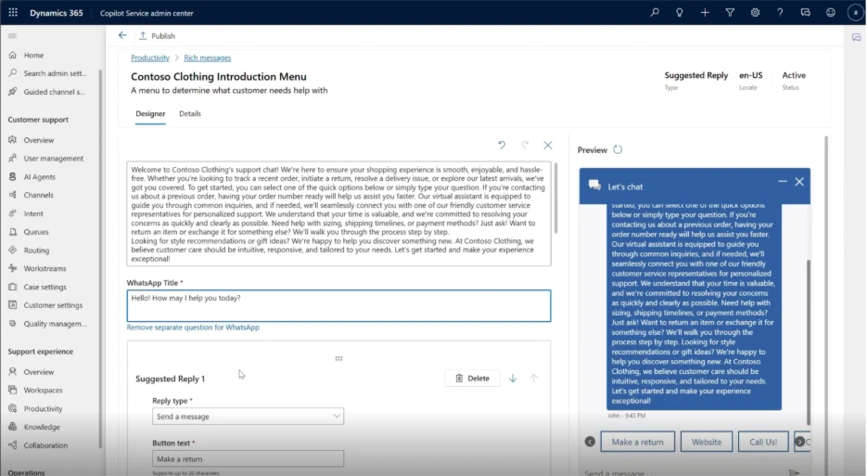This screenshot has width=868, height=476.
Task: Move Suggested Reply 1 down
Action: [513, 379]
